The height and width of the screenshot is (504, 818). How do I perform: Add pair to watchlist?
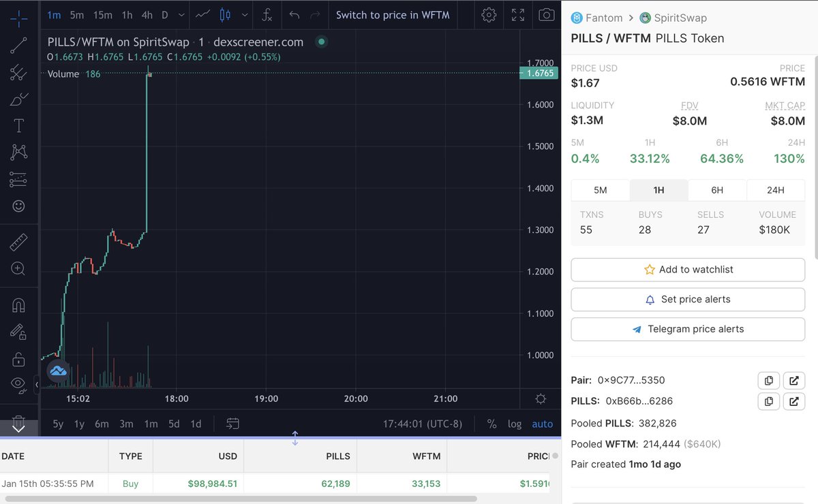tap(688, 270)
